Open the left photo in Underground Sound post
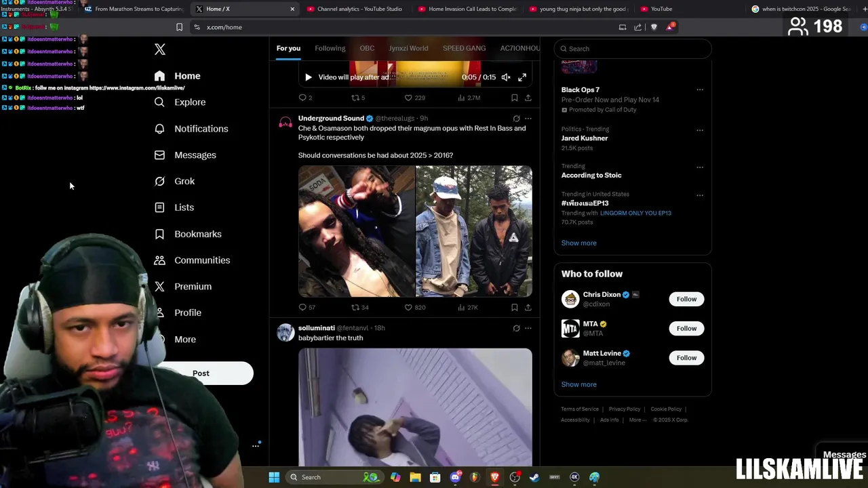 click(357, 231)
